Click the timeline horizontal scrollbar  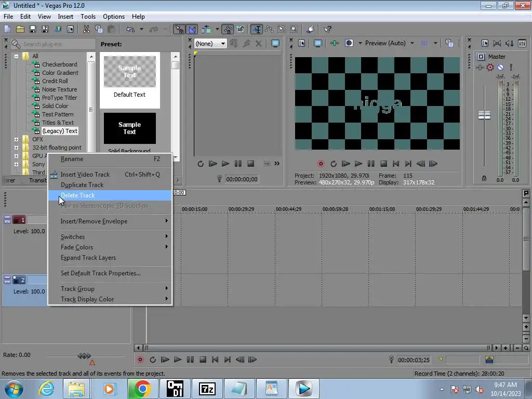tap(317, 348)
